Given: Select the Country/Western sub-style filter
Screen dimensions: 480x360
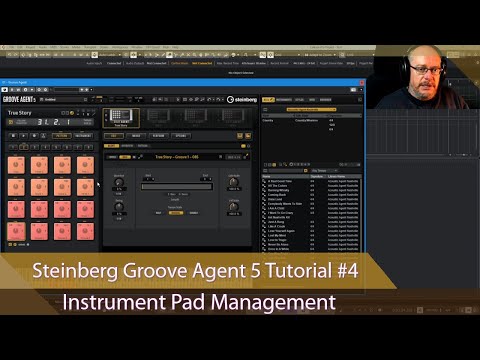Looking at the screenshot, I should point(306,120).
